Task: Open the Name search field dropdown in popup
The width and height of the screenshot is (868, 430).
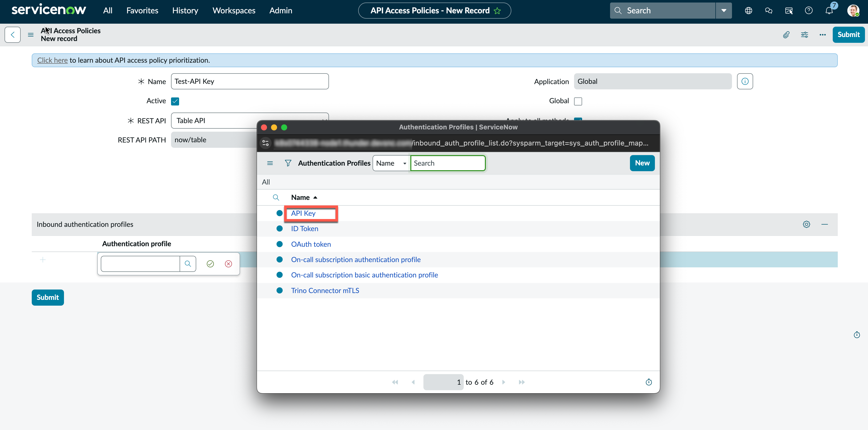Action: (x=391, y=163)
